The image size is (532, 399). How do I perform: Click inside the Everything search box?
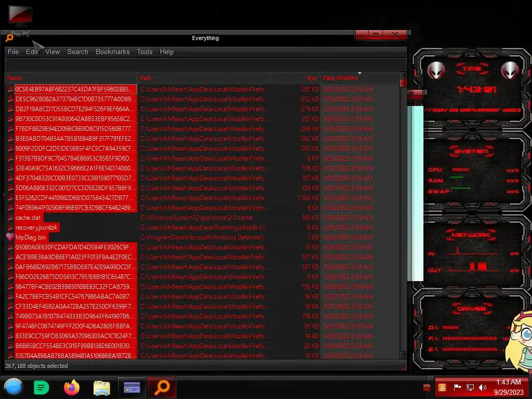[206, 64]
